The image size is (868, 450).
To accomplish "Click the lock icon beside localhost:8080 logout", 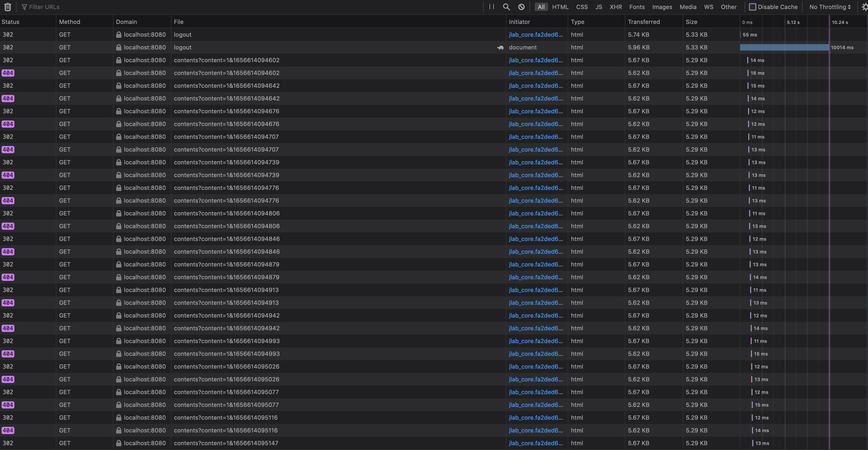I will pos(119,34).
